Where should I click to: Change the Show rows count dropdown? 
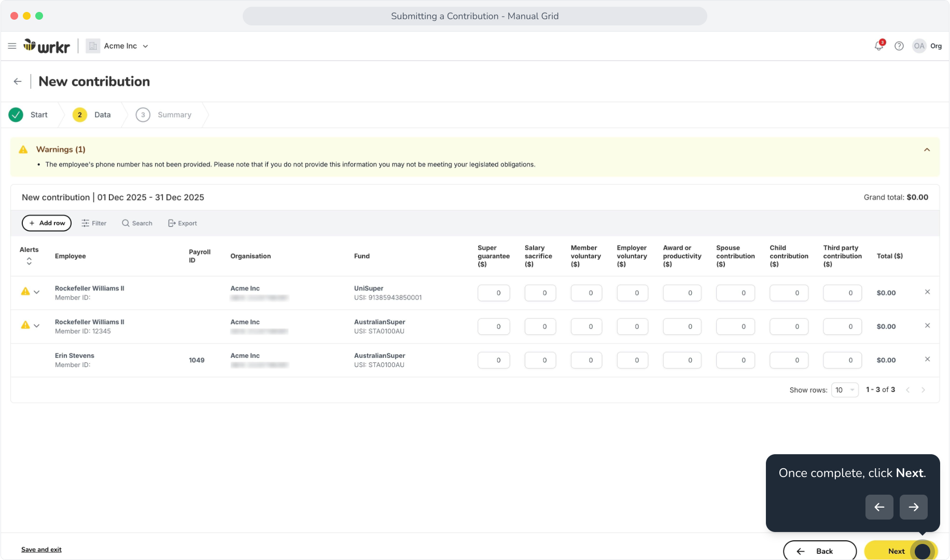845,390
